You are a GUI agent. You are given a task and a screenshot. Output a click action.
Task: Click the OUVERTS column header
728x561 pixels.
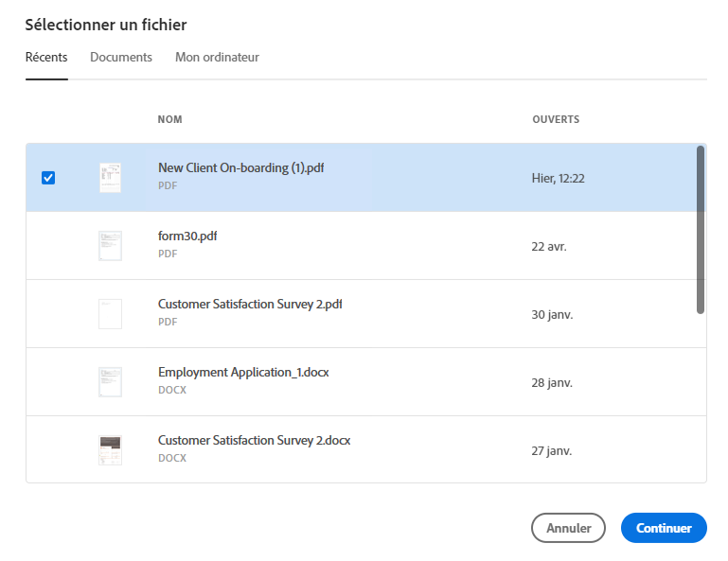556,120
